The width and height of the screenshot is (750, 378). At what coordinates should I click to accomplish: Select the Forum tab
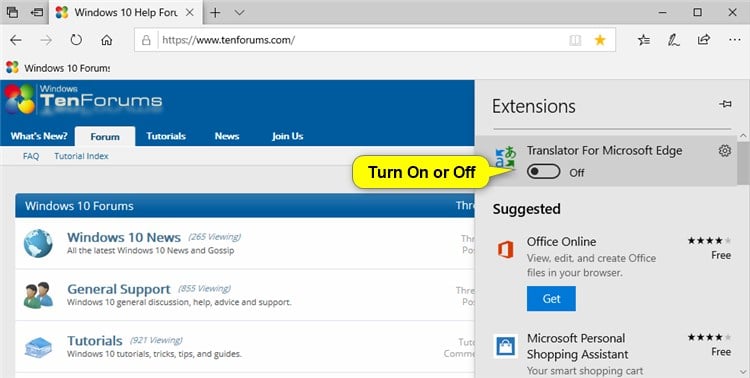coord(105,136)
